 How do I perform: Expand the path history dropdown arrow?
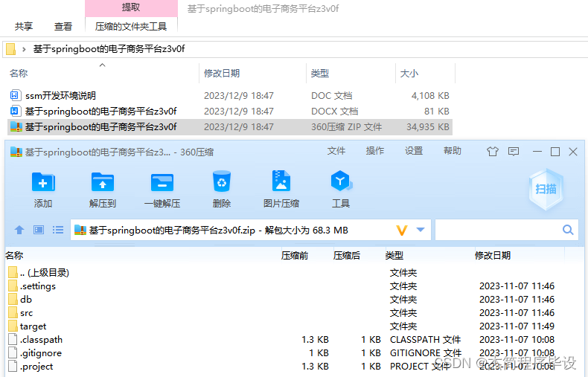click(421, 230)
